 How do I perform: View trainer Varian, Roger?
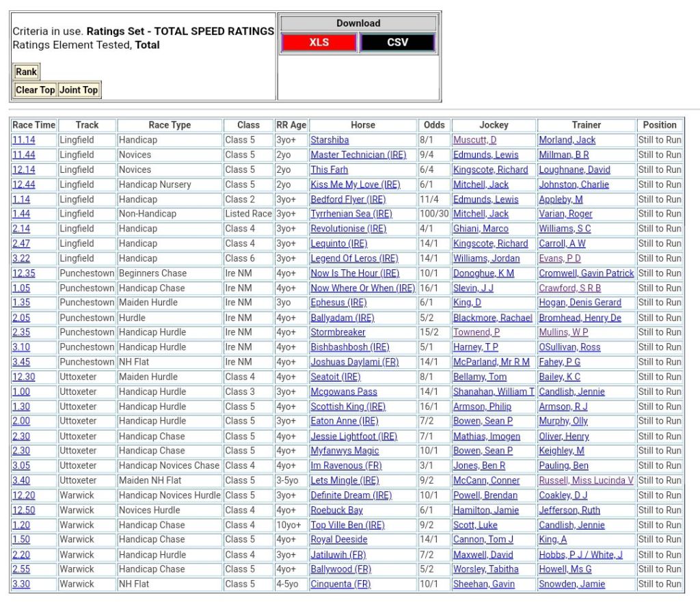565,214
